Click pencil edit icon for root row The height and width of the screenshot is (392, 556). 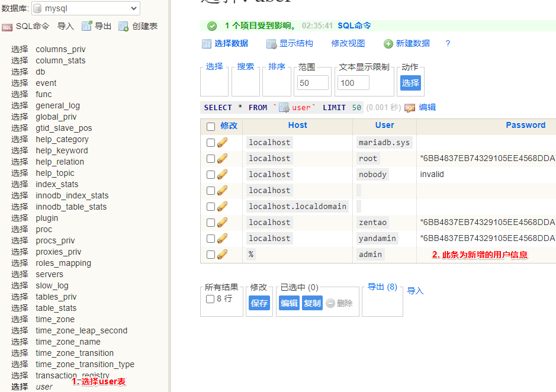(223, 159)
